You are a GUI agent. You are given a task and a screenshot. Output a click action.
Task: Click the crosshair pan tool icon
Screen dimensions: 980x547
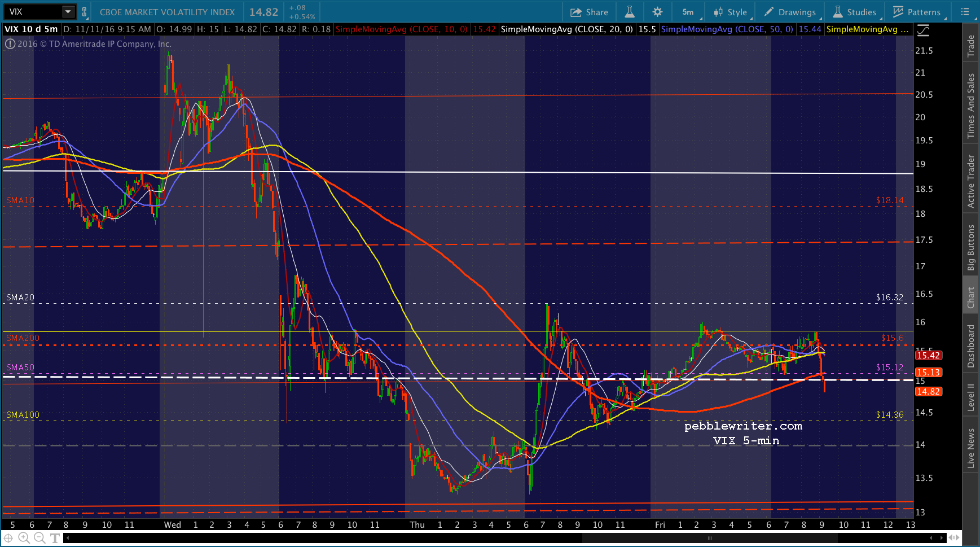(9, 538)
